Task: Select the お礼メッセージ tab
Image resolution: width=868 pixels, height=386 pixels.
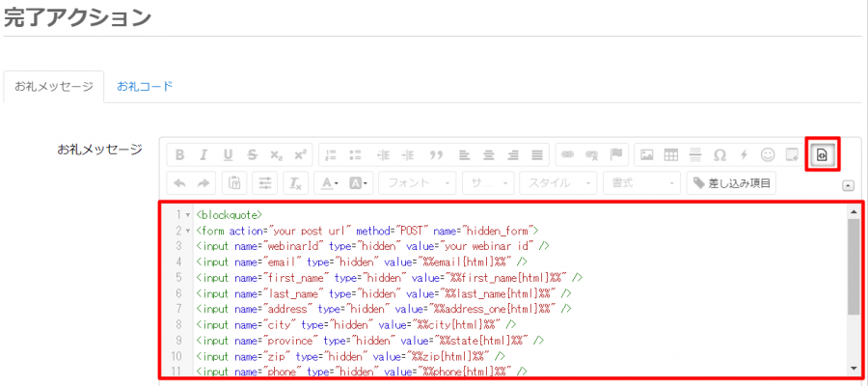Action: (x=54, y=87)
